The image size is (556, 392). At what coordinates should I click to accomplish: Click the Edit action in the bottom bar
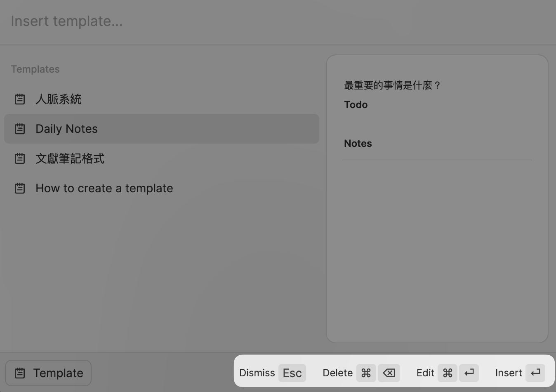(x=425, y=373)
